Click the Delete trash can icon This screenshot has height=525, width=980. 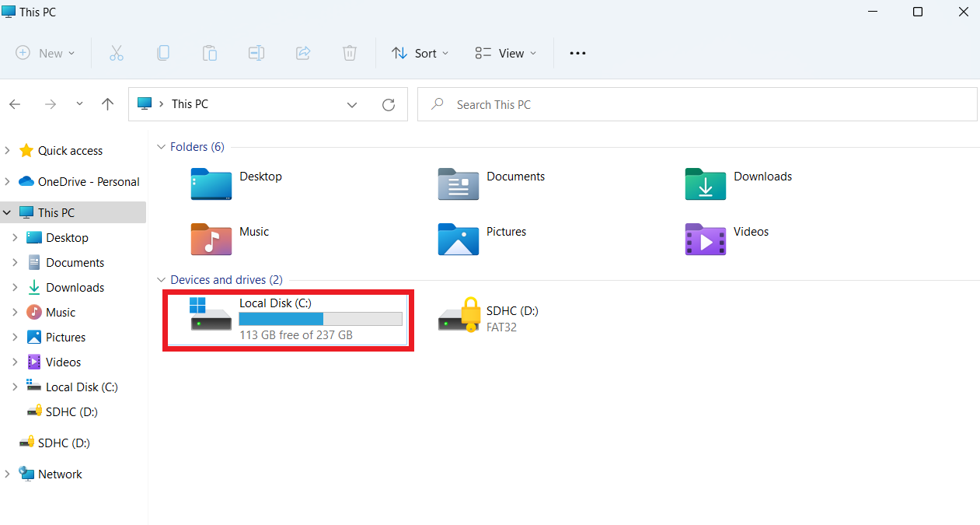pyautogui.click(x=350, y=53)
